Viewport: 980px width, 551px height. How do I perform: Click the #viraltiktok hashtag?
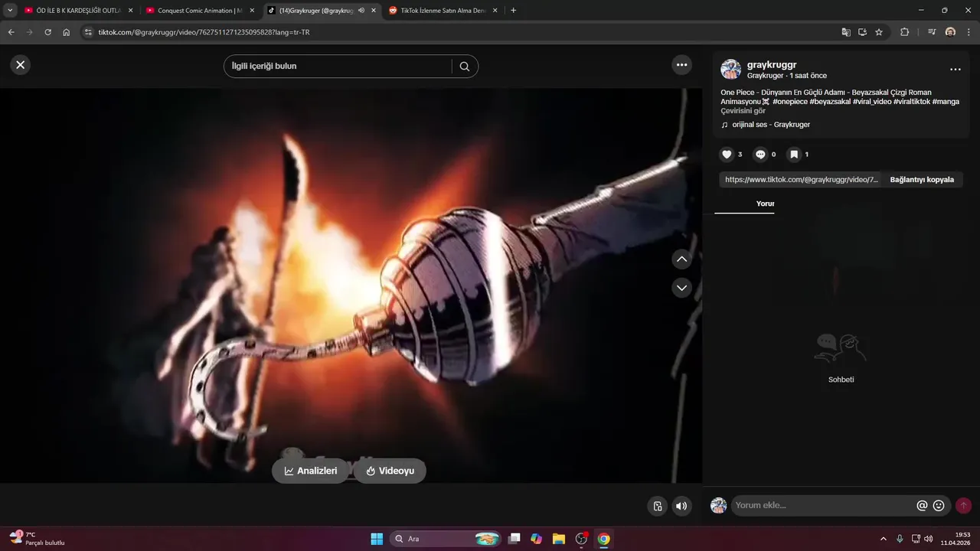click(x=911, y=102)
